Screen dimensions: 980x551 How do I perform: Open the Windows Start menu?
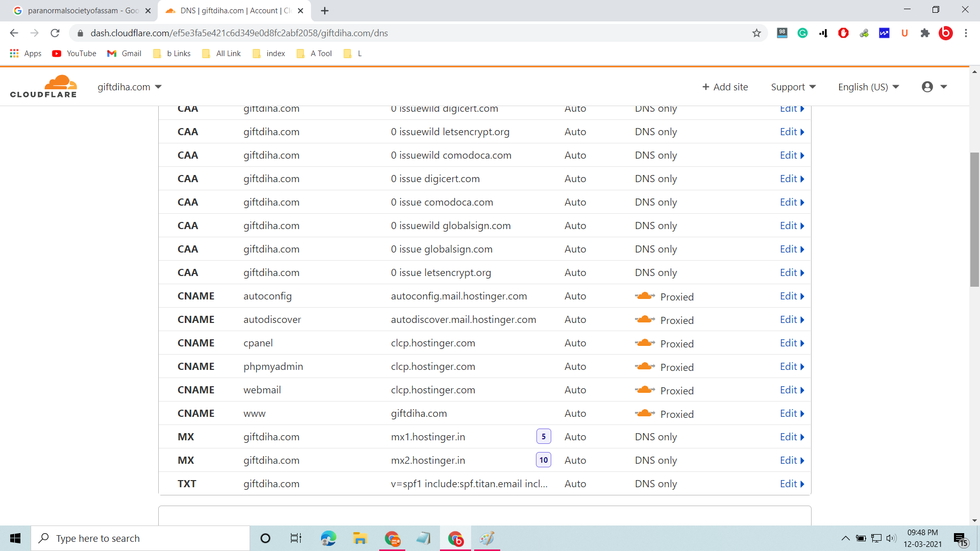click(15, 538)
